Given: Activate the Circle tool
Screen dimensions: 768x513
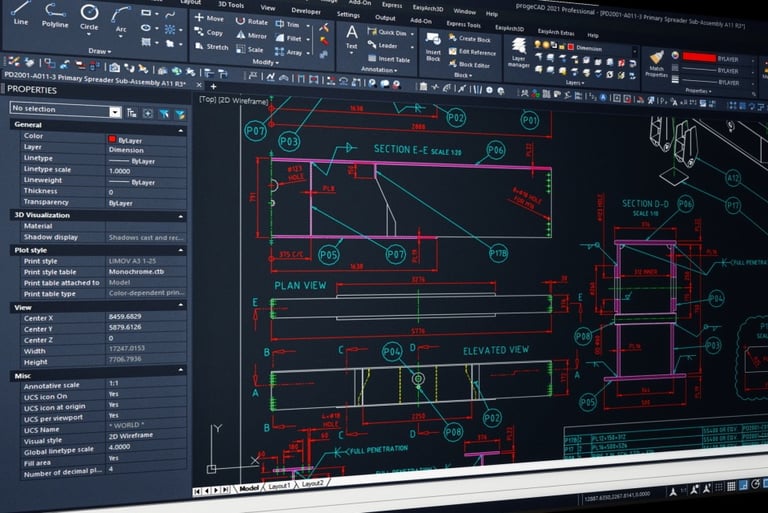Looking at the screenshot, I should point(89,18).
